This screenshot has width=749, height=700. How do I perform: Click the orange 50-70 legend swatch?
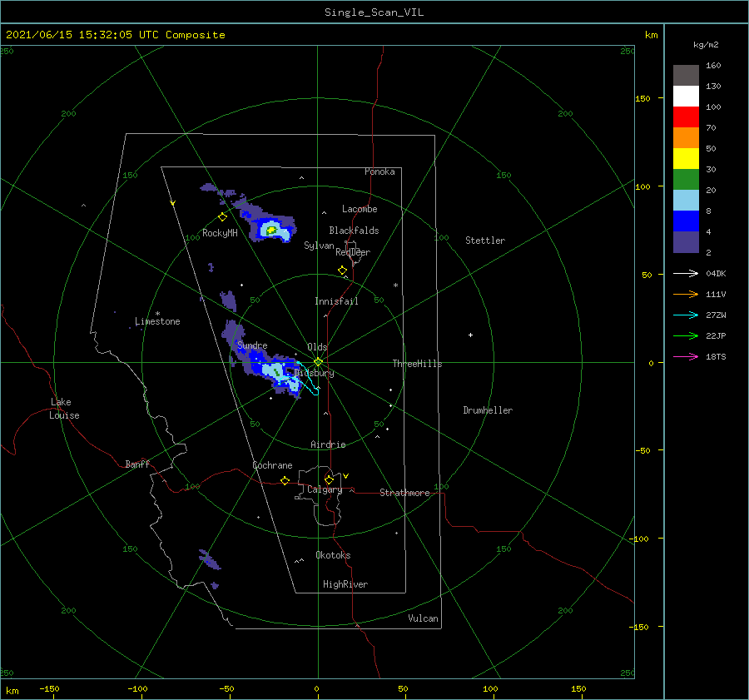tap(686, 138)
